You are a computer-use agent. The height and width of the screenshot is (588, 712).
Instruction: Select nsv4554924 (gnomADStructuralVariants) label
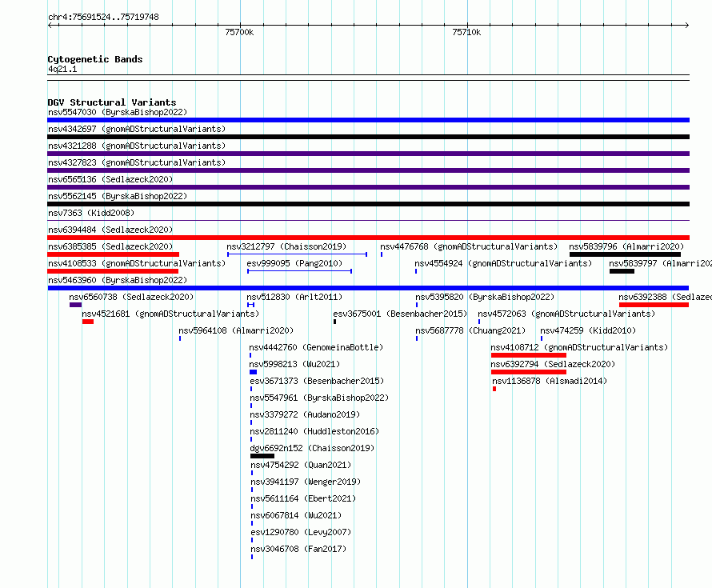(503, 263)
